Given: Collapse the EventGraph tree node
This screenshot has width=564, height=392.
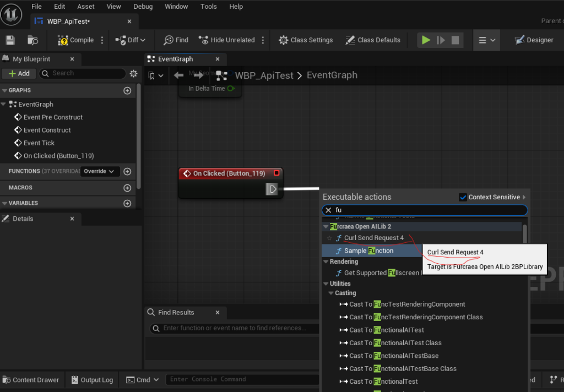Looking at the screenshot, I should 4,104.
